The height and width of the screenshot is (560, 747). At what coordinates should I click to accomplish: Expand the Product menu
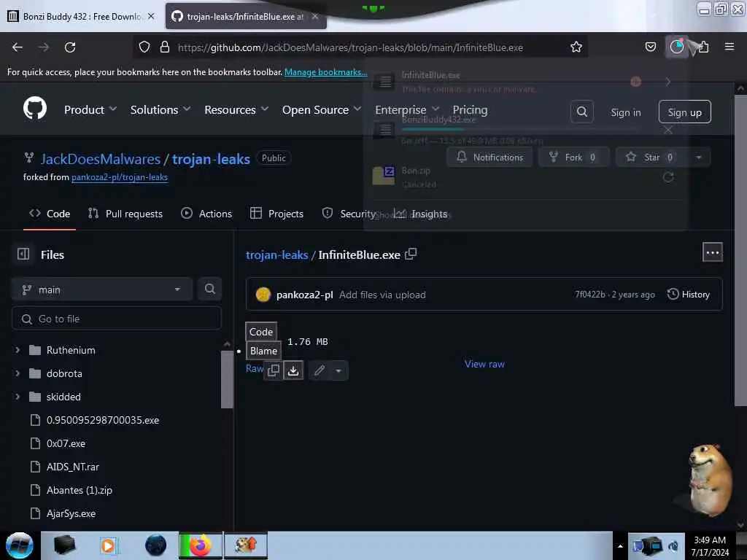pos(90,110)
